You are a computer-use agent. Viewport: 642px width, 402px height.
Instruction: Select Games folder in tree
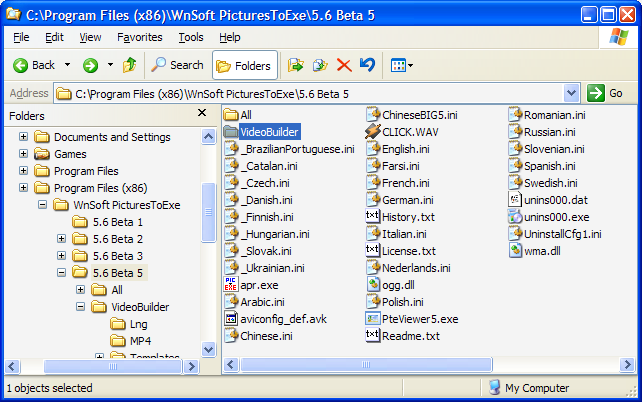point(70,154)
